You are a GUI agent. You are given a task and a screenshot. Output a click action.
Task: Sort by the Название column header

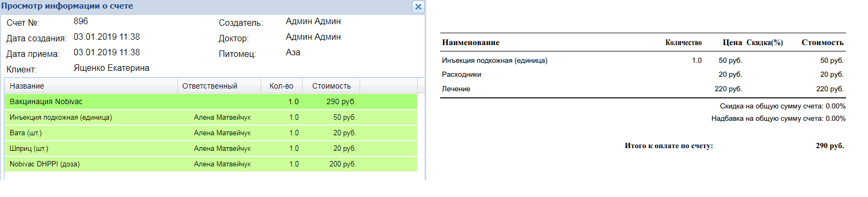click(91, 86)
